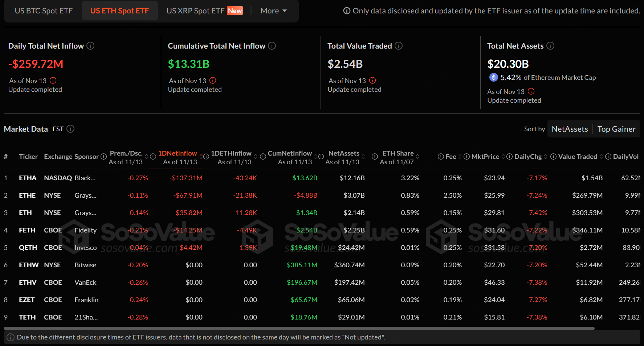Click red alert icon under Total Net Assets date
This screenshot has width=644, height=346.
pos(531,91)
